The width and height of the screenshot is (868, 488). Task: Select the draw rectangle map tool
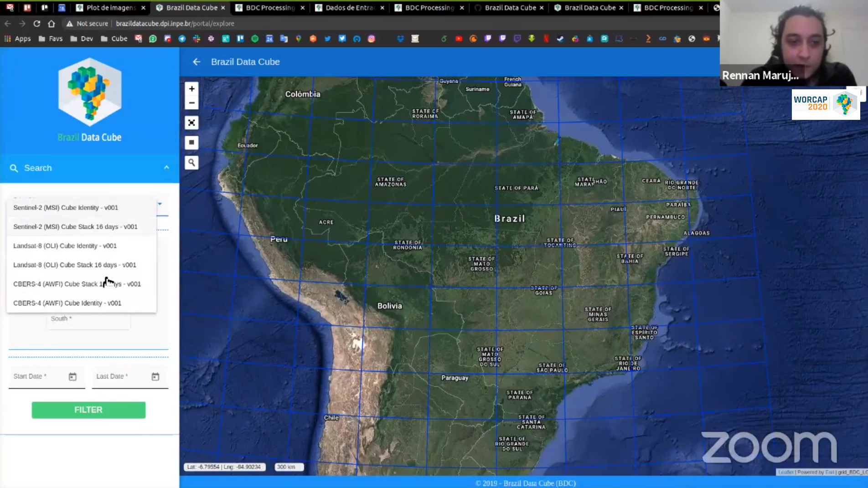click(x=191, y=143)
